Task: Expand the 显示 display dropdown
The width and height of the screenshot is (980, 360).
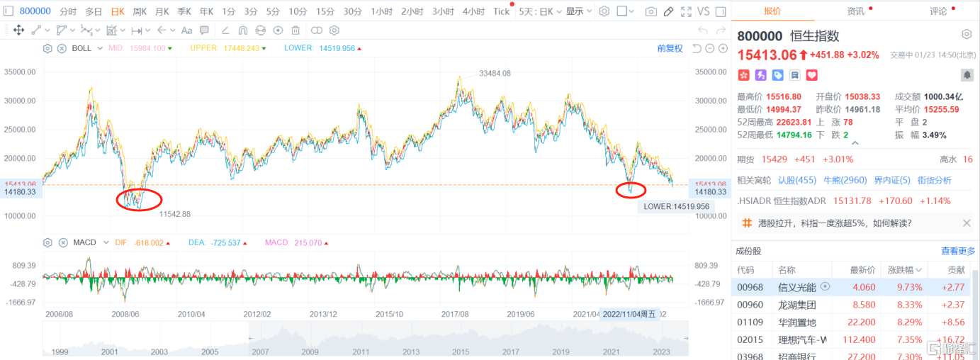Action: pyautogui.click(x=578, y=11)
